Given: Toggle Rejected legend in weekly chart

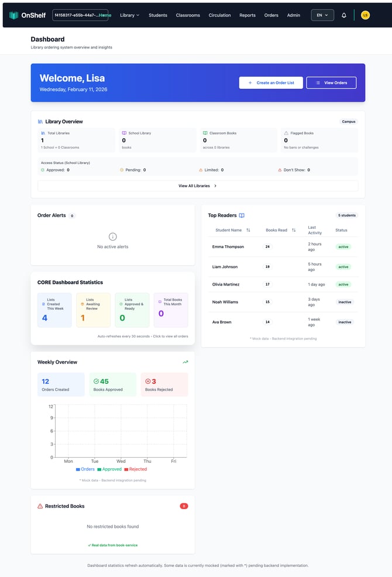Looking at the screenshot, I should tap(136, 469).
